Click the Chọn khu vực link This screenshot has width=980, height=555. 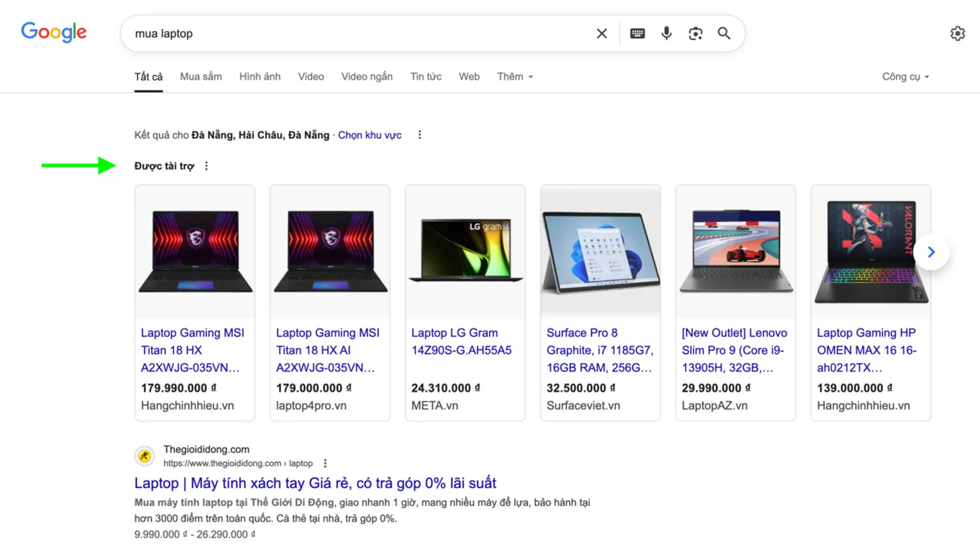(x=369, y=135)
